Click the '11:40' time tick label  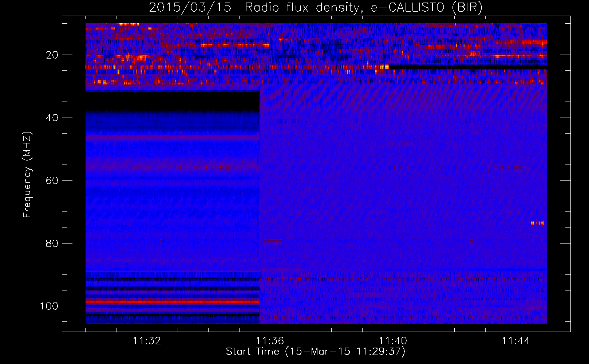pos(393,341)
